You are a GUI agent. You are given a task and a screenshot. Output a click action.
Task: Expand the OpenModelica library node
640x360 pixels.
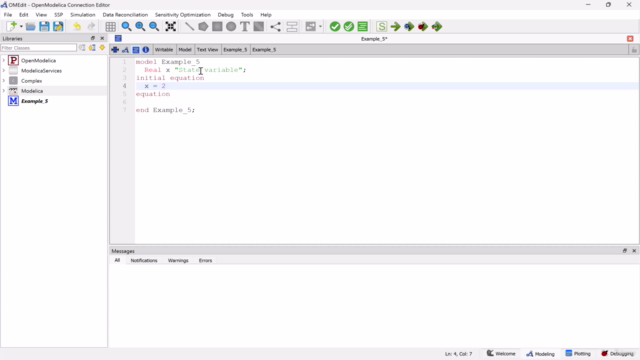[4, 60]
